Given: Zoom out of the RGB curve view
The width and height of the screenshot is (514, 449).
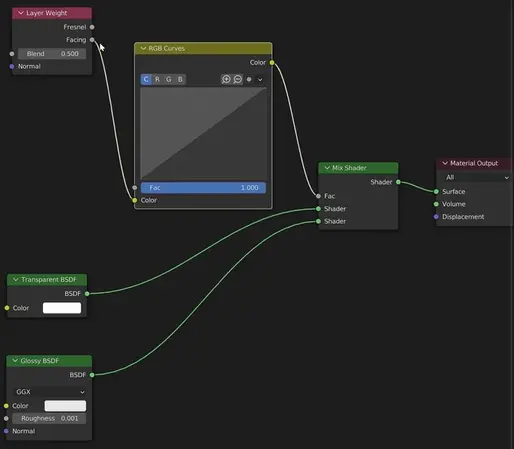Looking at the screenshot, I should pos(238,79).
